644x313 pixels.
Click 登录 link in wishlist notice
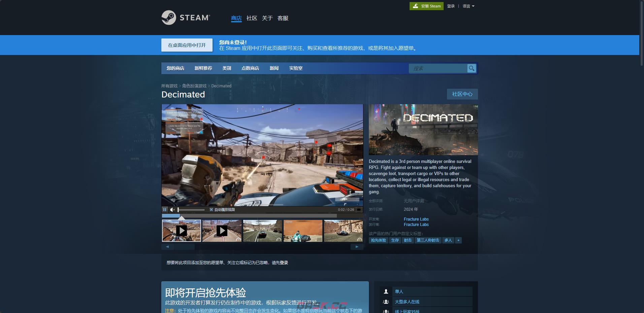284,263
